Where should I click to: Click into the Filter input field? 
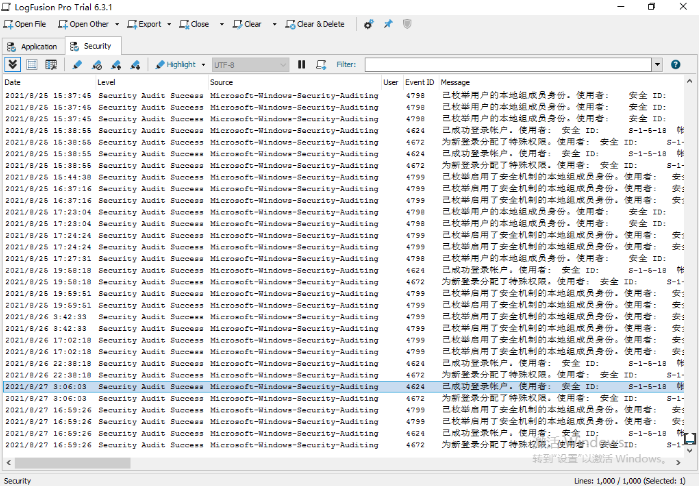[x=509, y=65]
